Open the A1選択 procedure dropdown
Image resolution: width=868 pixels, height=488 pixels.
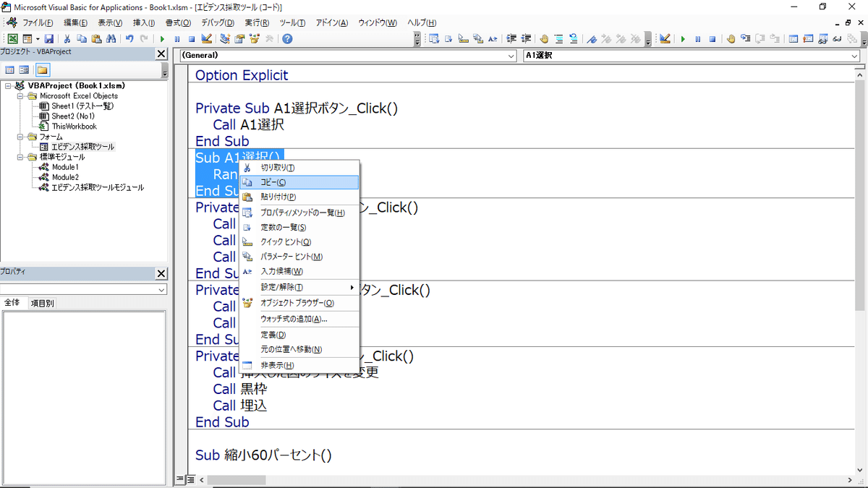[x=854, y=55]
